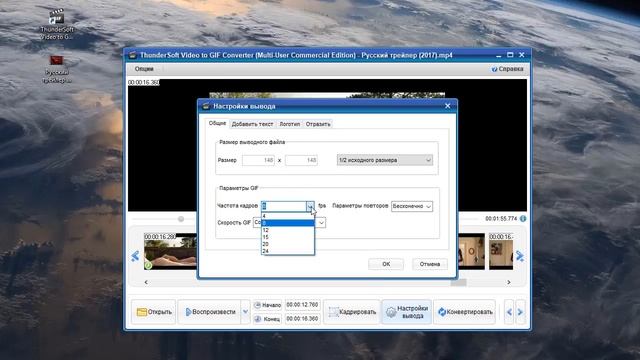
Task: Open the 1/2 исходного размера size dropdown
Action: (x=384, y=160)
